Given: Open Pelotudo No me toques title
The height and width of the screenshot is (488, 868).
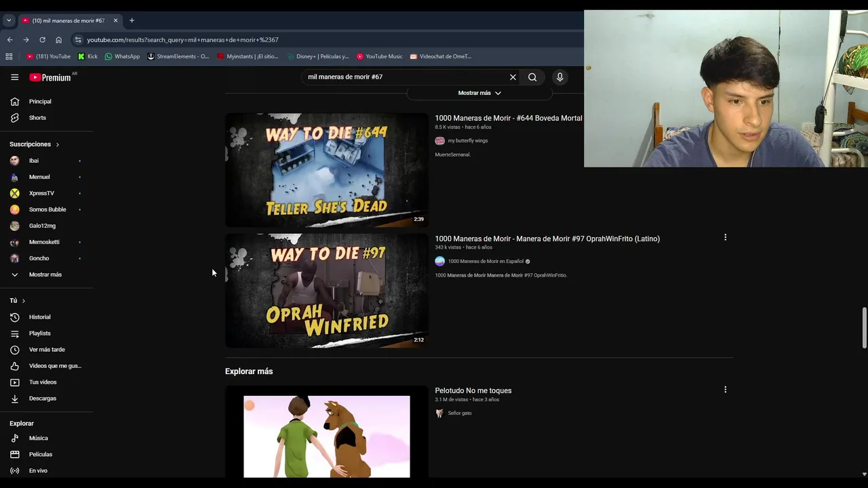Looking at the screenshot, I should (473, 390).
